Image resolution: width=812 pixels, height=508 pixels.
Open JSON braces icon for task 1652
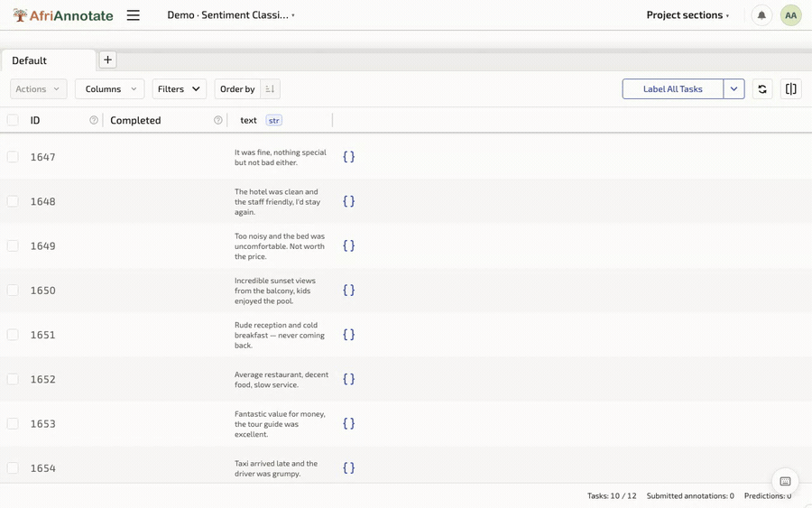click(348, 379)
